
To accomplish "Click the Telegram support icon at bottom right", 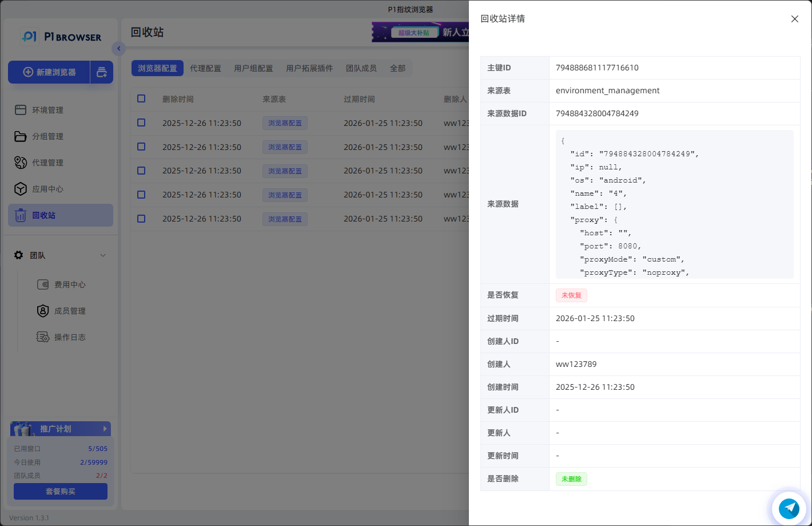I will [789, 508].
